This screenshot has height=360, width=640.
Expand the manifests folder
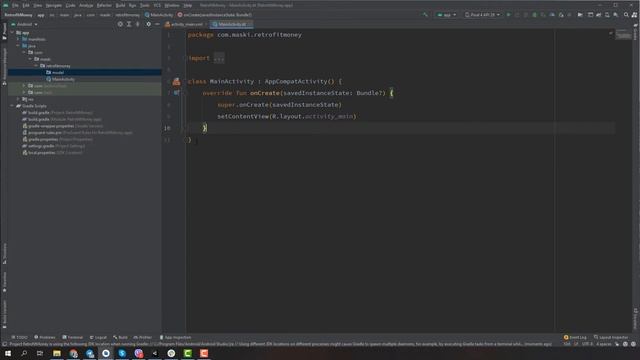click(18, 39)
